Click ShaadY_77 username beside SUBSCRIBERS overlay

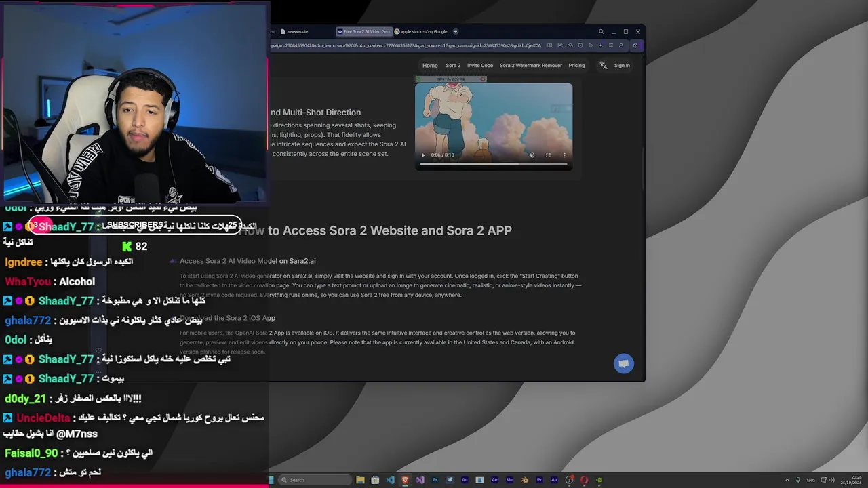pyautogui.click(x=66, y=227)
